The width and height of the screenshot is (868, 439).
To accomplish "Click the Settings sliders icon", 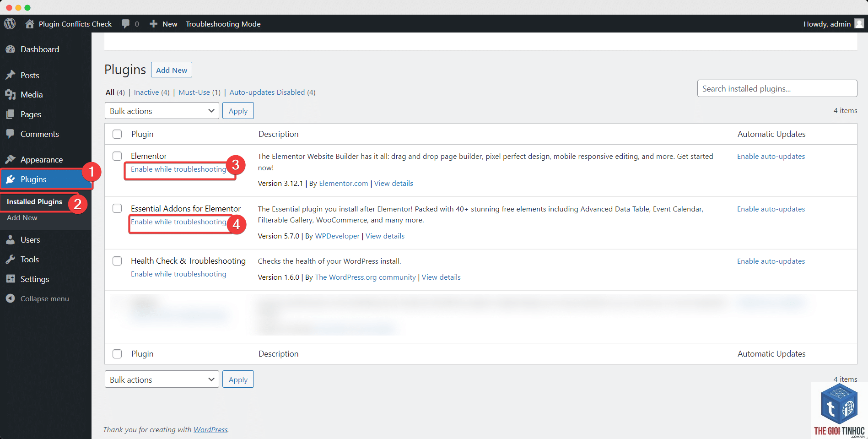I will click(x=10, y=279).
